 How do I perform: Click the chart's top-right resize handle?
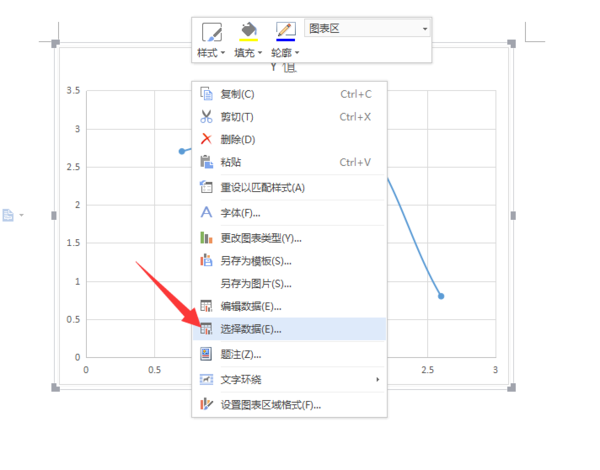(512, 44)
